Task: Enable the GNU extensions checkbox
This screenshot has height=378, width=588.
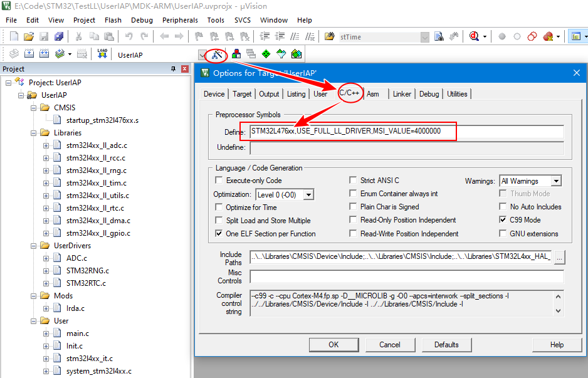Action: tap(503, 233)
